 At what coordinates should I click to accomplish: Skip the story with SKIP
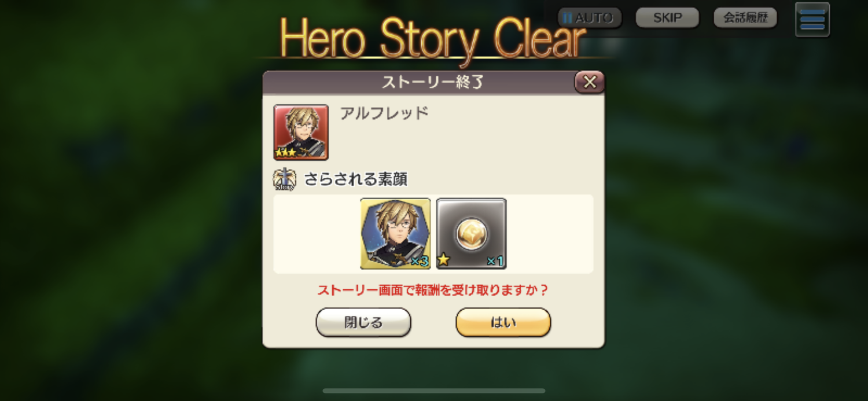[x=667, y=18]
